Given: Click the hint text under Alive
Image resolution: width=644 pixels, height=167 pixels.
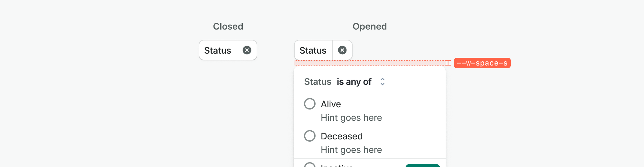Looking at the screenshot, I should [x=351, y=118].
